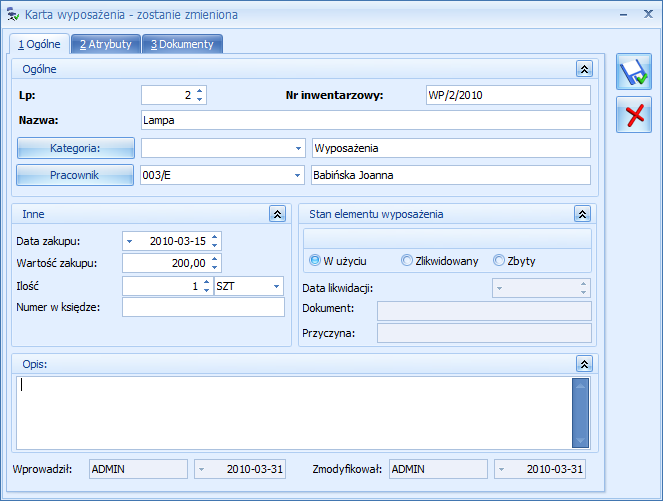663x501 pixels.
Task: Click the Wprowadził ADMIN field
Action: tap(138, 469)
